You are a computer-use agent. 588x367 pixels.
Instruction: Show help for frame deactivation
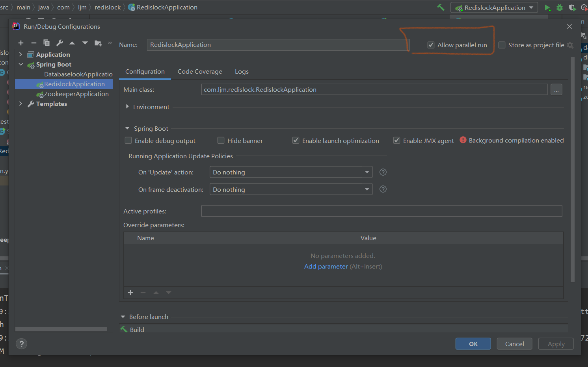coord(383,189)
